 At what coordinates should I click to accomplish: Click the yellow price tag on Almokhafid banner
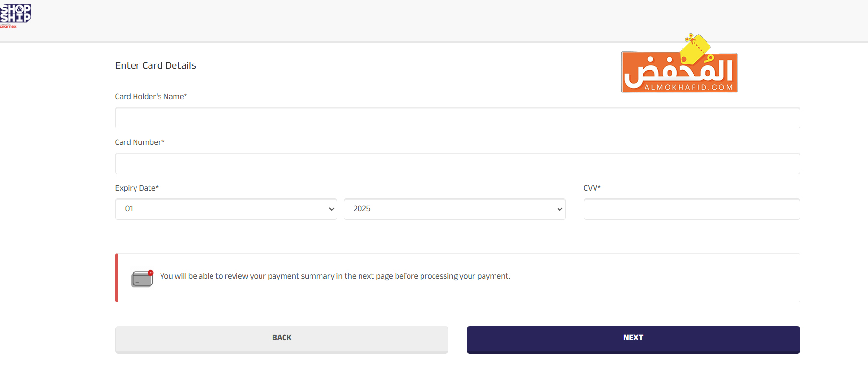point(695,48)
